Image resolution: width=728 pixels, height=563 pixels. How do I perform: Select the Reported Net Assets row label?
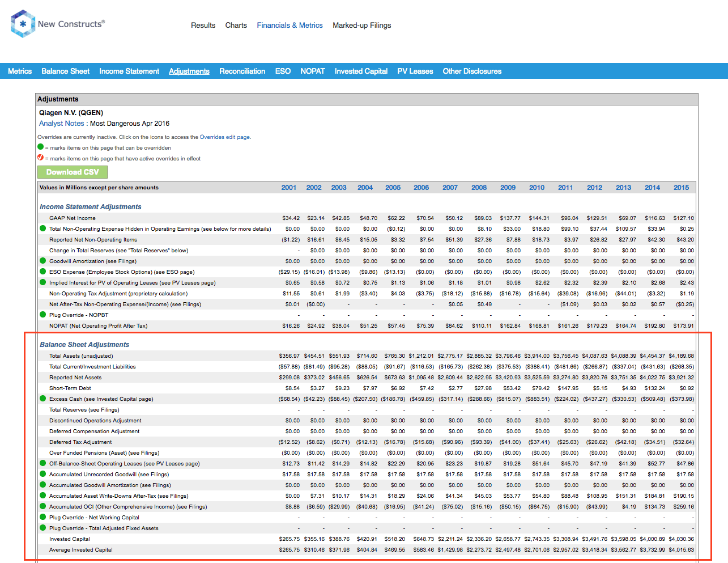point(75,378)
